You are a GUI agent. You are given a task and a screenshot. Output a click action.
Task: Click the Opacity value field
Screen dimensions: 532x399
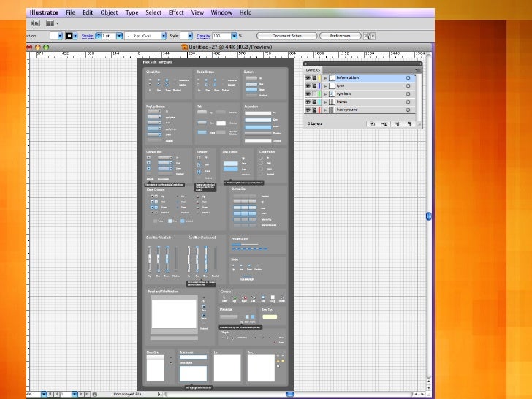click(219, 35)
